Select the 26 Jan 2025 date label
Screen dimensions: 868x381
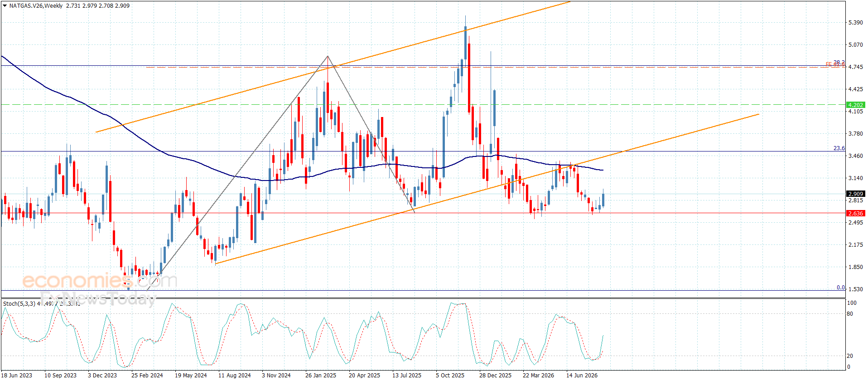pos(321,375)
